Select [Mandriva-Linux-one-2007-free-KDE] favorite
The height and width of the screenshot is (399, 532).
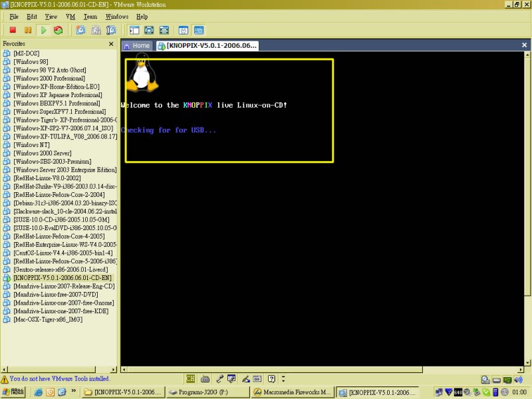coord(61,311)
